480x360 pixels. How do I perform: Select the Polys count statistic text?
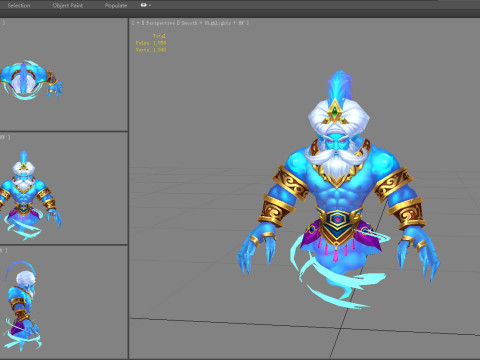(151, 43)
